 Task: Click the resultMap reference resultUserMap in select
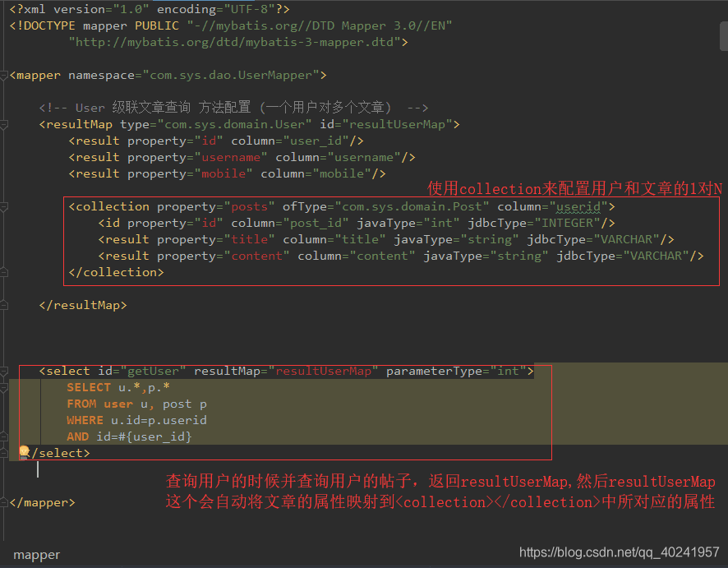[323, 371]
